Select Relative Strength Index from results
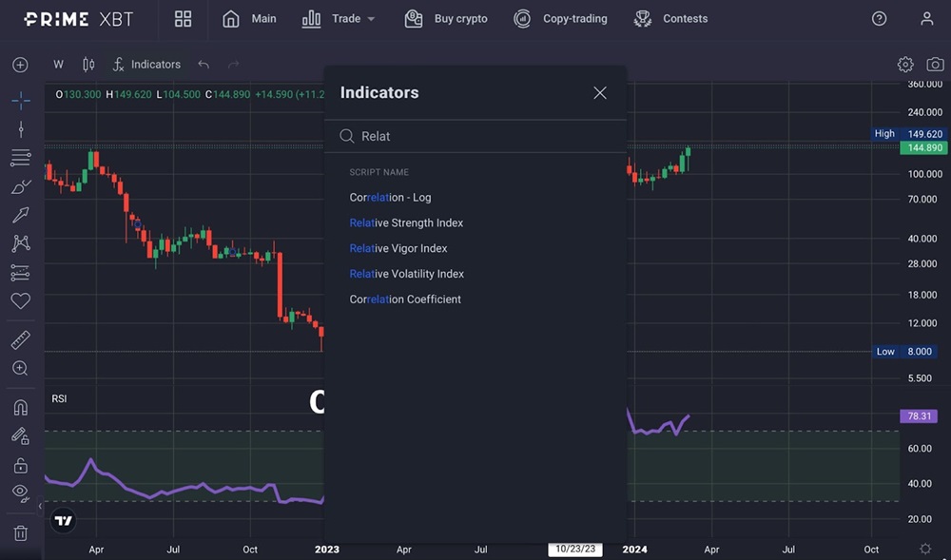This screenshot has height=560, width=951. pyautogui.click(x=406, y=222)
